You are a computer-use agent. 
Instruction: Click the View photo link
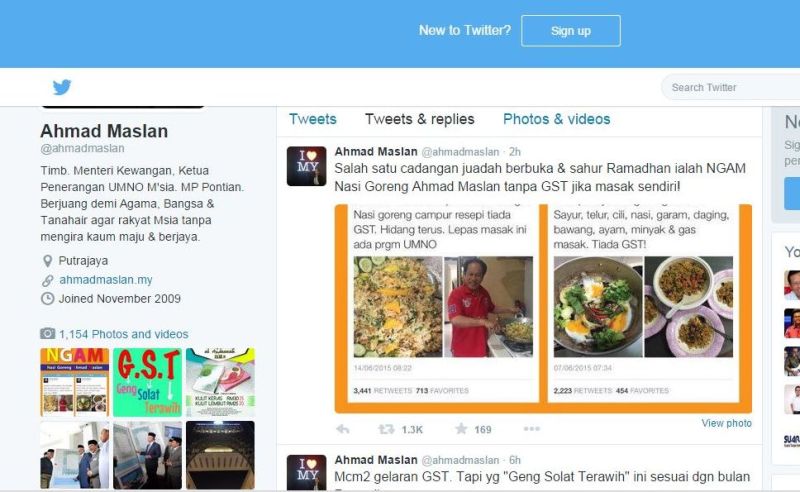click(x=726, y=423)
